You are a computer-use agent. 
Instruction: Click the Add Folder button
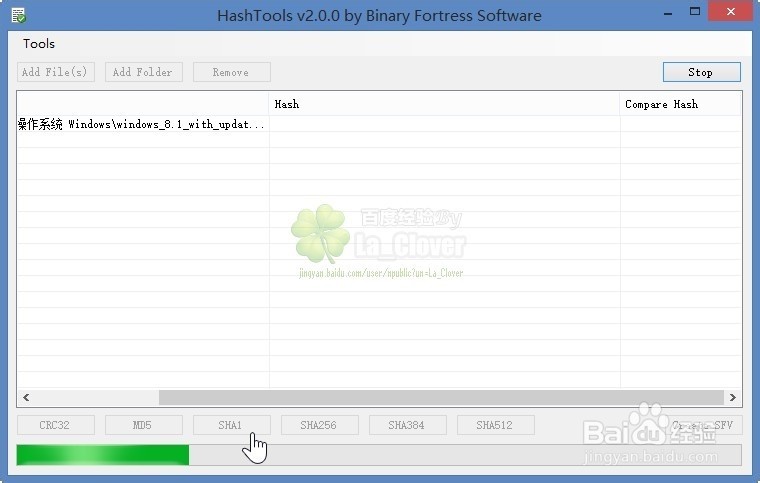143,72
